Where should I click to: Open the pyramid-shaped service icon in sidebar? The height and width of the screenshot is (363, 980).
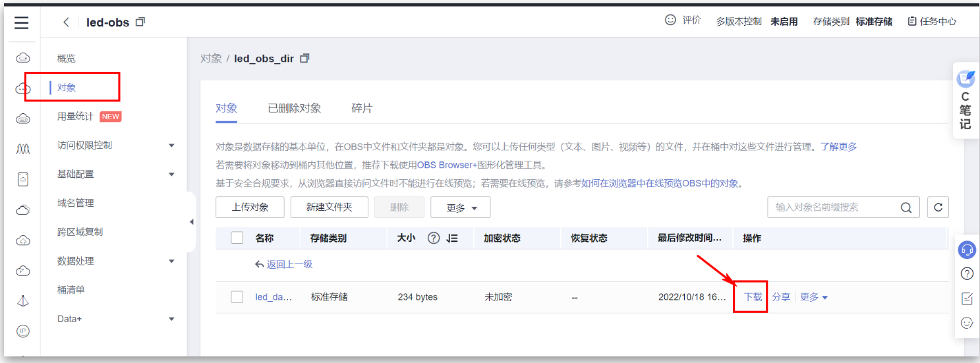[x=22, y=301]
